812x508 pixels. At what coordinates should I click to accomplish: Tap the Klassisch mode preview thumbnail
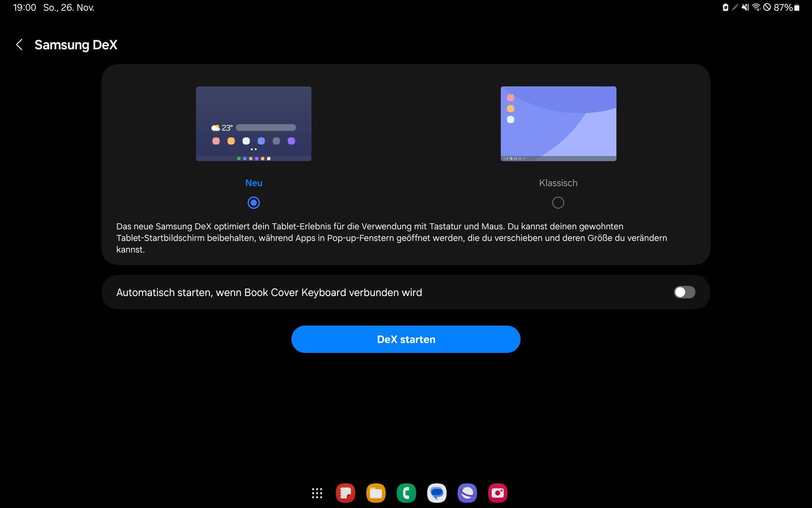click(558, 123)
